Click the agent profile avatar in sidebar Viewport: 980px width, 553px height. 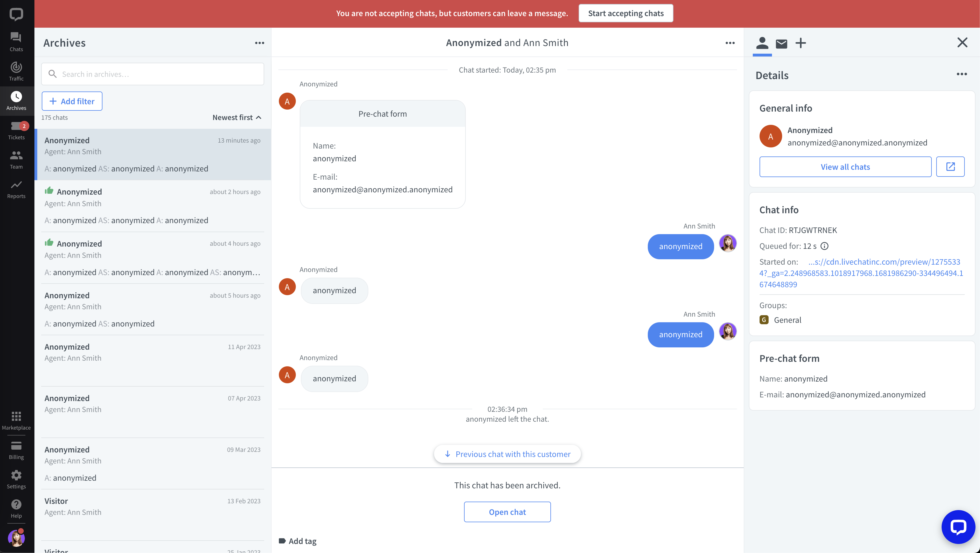pos(16,537)
